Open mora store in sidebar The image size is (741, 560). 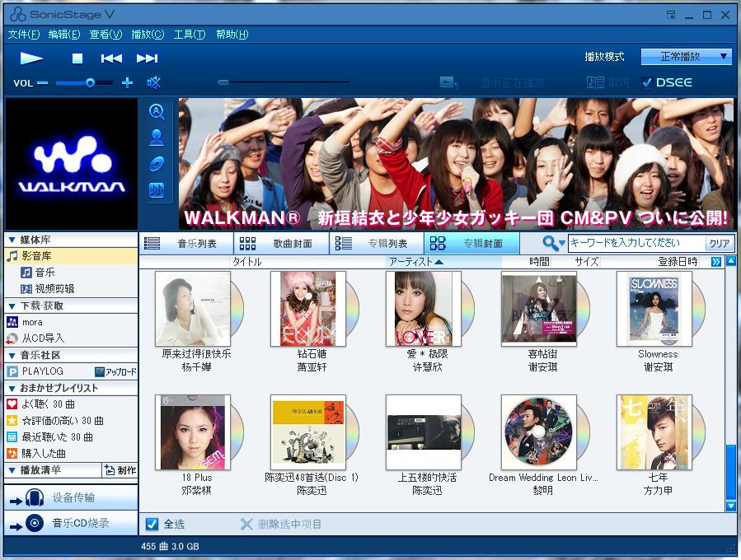(32, 323)
